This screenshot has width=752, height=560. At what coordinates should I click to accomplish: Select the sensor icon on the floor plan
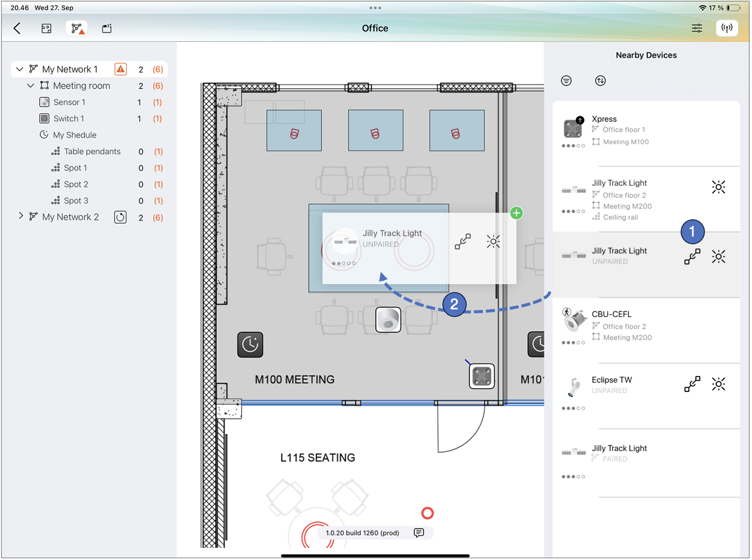[387, 320]
